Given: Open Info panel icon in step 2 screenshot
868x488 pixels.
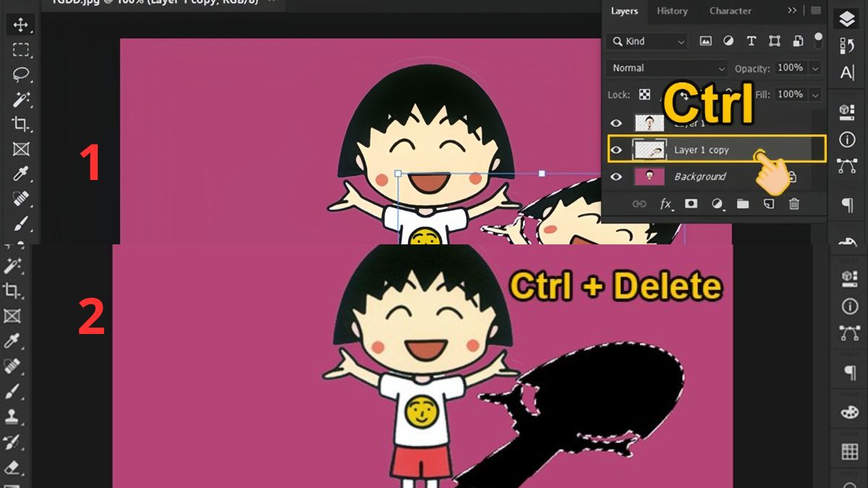Looking at the screenshot, I should pos(849,307).
